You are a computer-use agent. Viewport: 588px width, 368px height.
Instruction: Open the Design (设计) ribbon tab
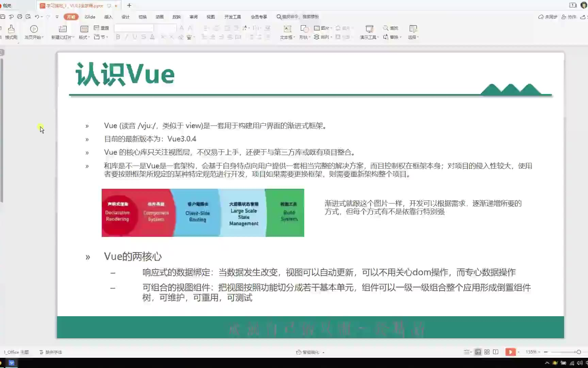126,17
